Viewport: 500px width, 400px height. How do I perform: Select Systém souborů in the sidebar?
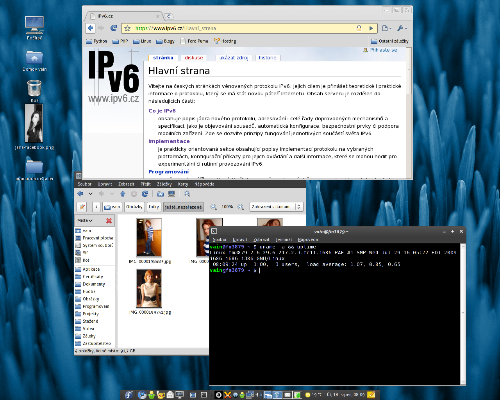94,245
